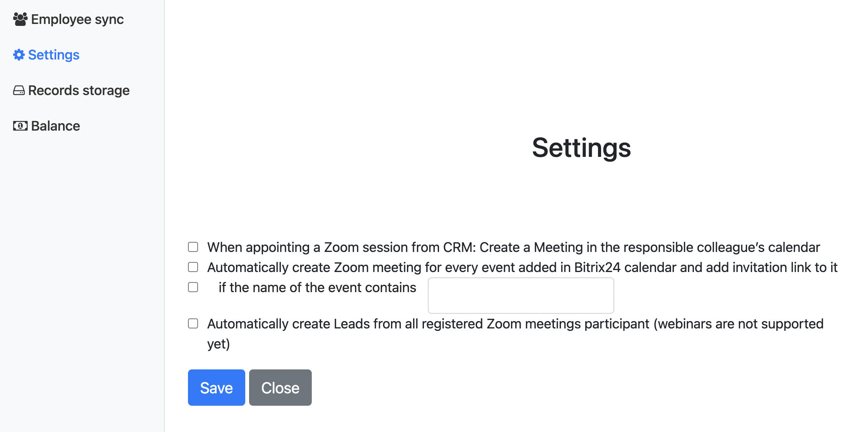The height and width of the screenshot is (432, 868).
Task: Click the Records storage drive icon
Action: point(19,90)
